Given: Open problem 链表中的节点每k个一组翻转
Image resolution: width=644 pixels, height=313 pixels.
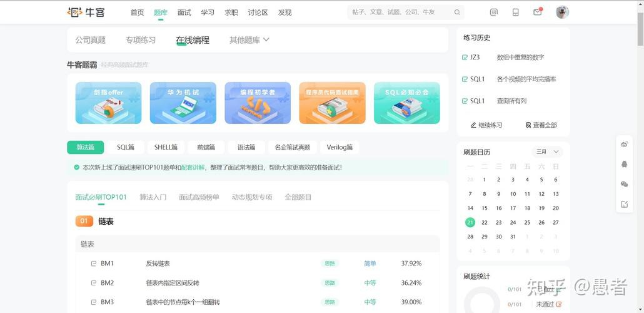Looking at the screenshot, I should click(x=183, y=302).
